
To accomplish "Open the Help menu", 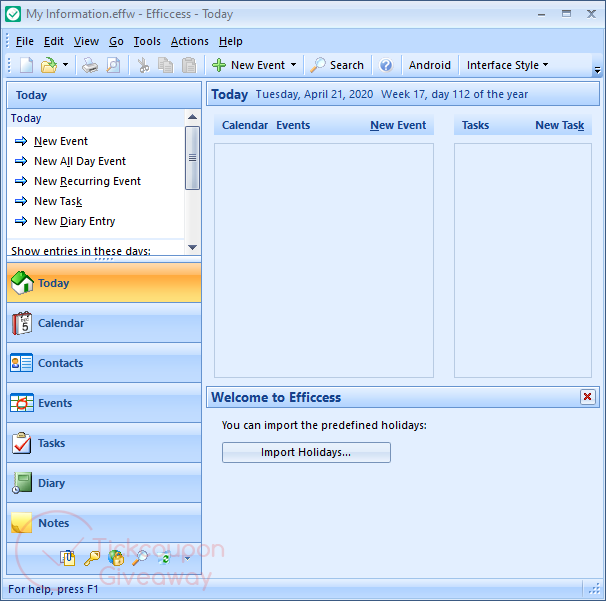I will tap(230, 41).
